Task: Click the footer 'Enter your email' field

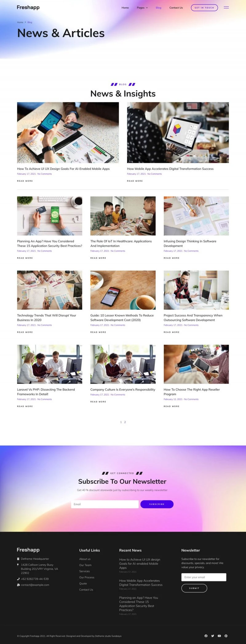Action: [204, 577]
